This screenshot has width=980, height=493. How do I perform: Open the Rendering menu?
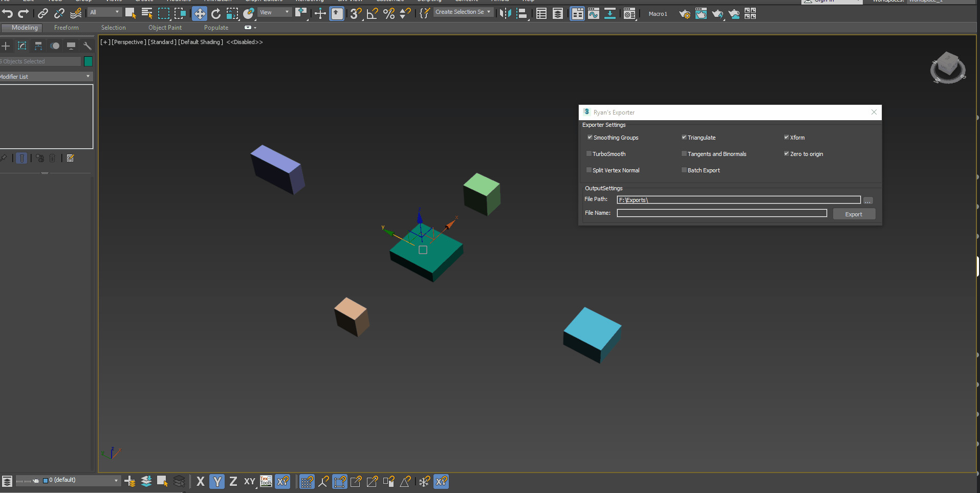(x=309, y=1)
